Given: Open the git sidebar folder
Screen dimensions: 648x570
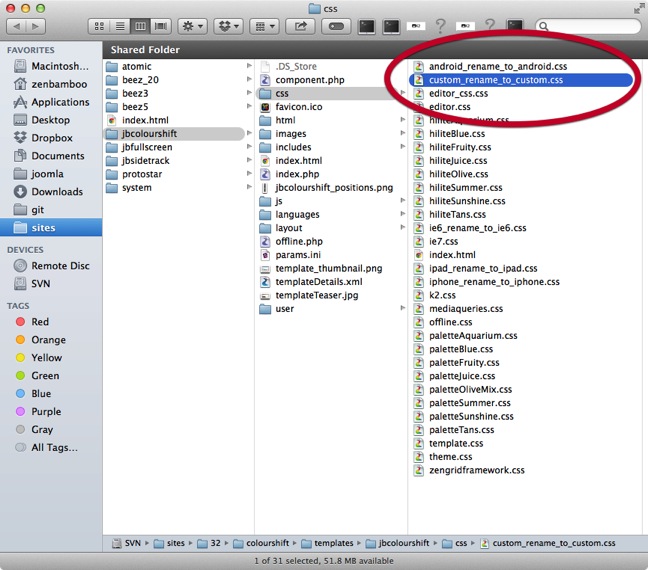Looking at the screenshot, I should (29, 210).
